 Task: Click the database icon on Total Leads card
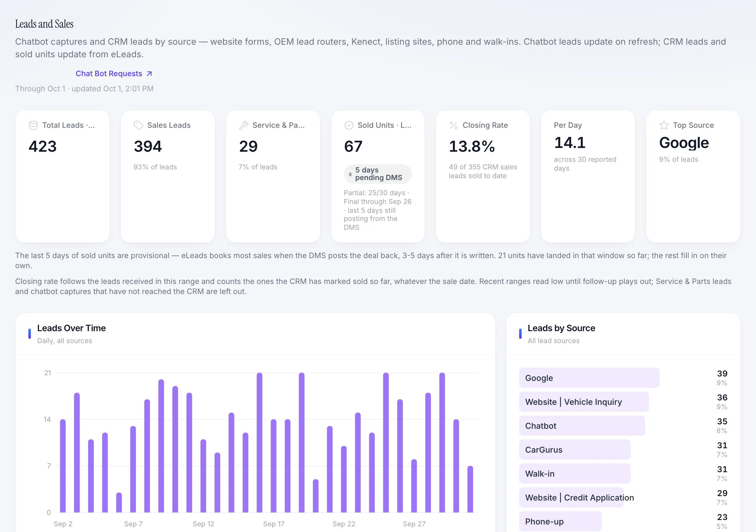tap(33, 125)
